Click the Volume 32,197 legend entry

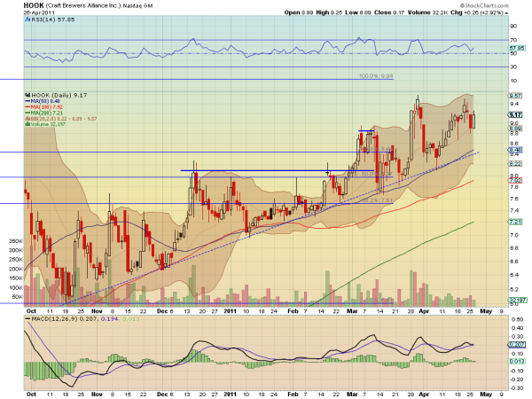[45, 124]
